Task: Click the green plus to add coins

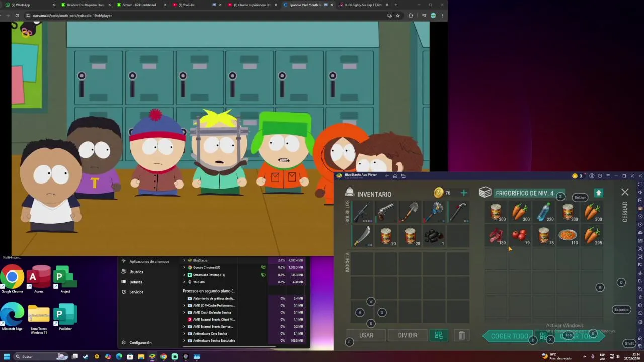Action: (464, 193)
